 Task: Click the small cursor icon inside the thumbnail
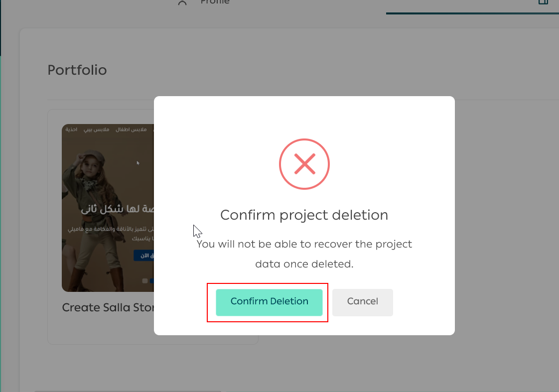pos(138,162)
